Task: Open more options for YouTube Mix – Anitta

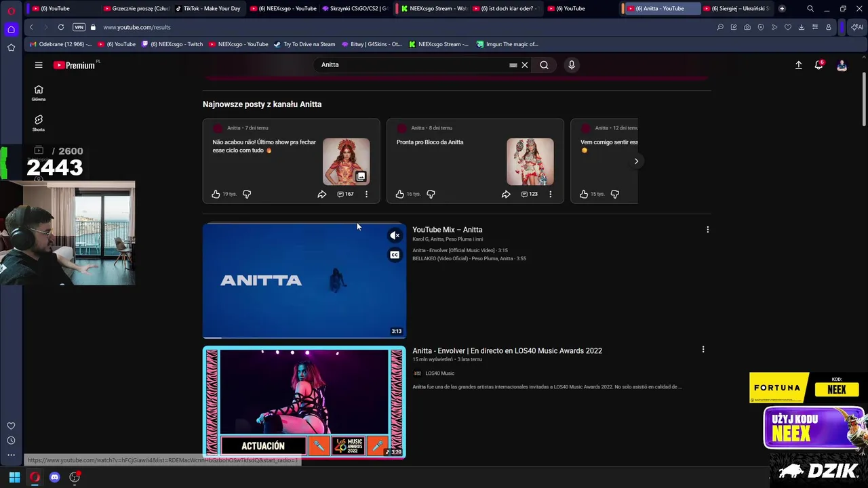Action: [707, 230]
